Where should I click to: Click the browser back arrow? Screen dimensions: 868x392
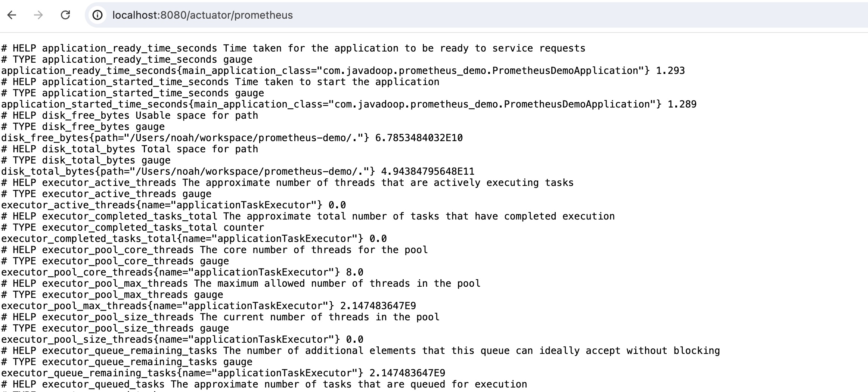12,15
